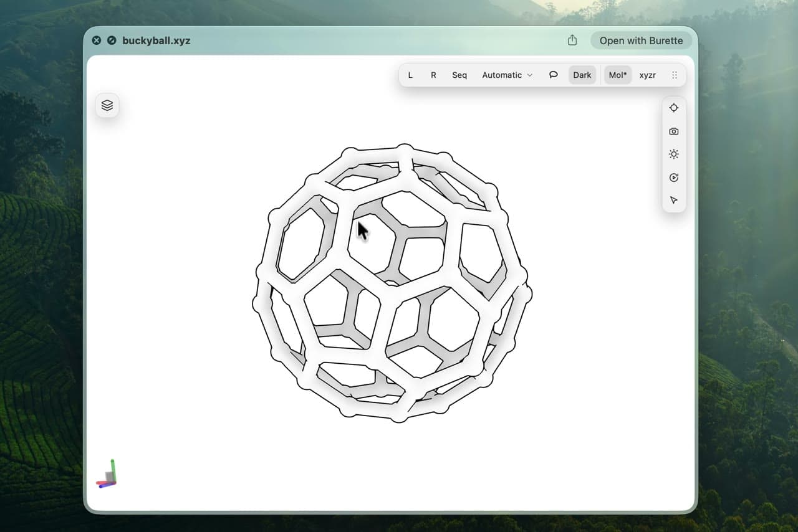Viewport: 798px width, 532px height.
Task: Open the layers panel button
Action: point(107,105)
